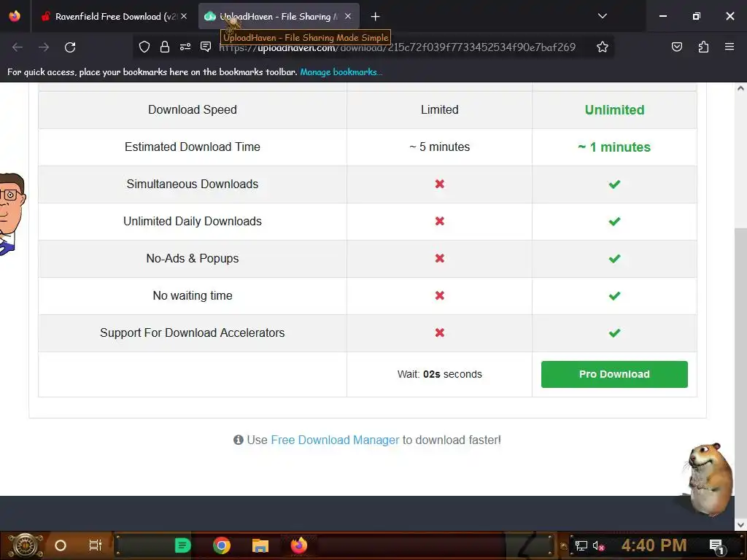The height and width of the screenshot is (560, 747).
Task: Click the cartoon man character at left edge
Action: click(12, 214)
